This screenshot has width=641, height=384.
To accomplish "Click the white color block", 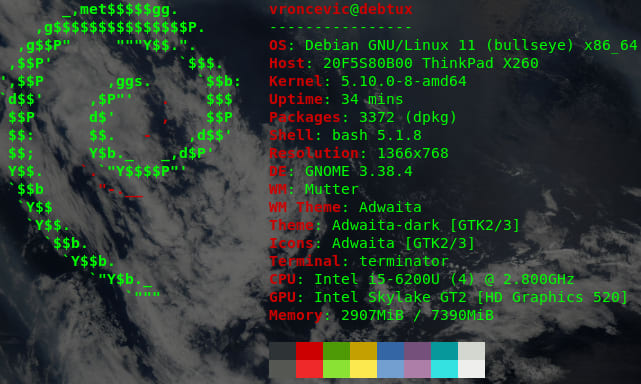I will coord(471,369).
